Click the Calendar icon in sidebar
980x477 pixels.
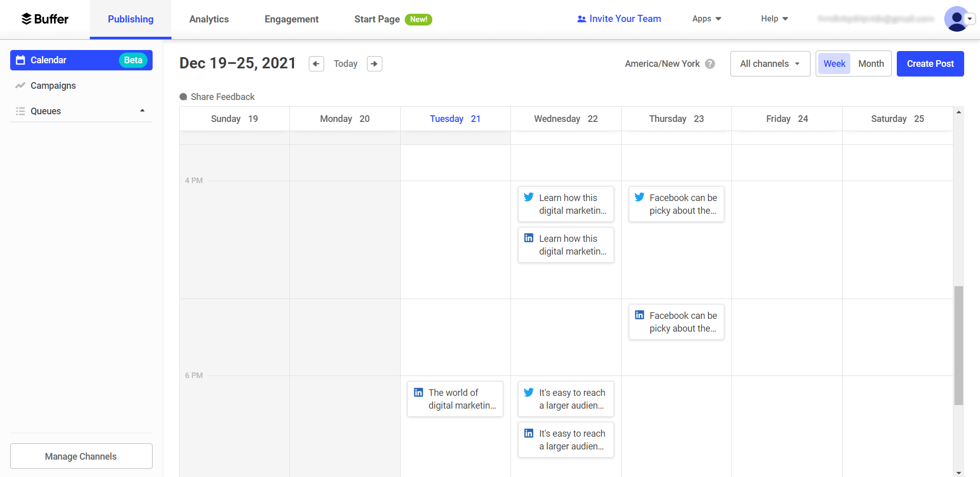click(20, 60)
